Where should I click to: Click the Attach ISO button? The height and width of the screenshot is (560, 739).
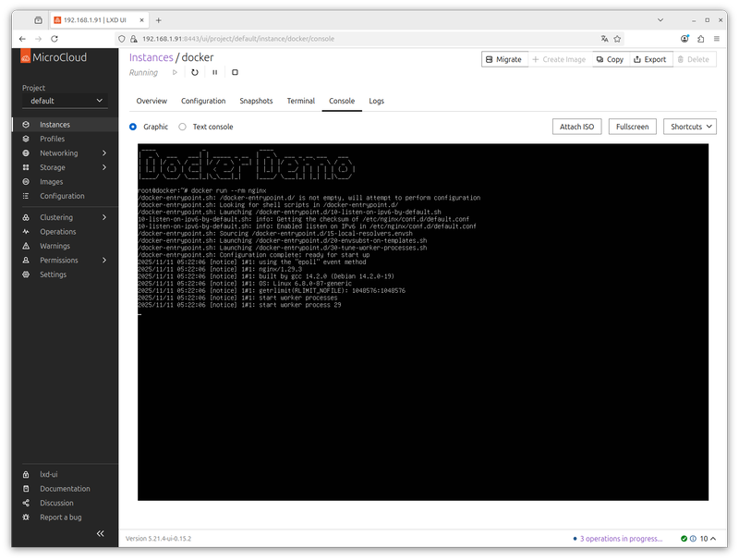point(576,127)
